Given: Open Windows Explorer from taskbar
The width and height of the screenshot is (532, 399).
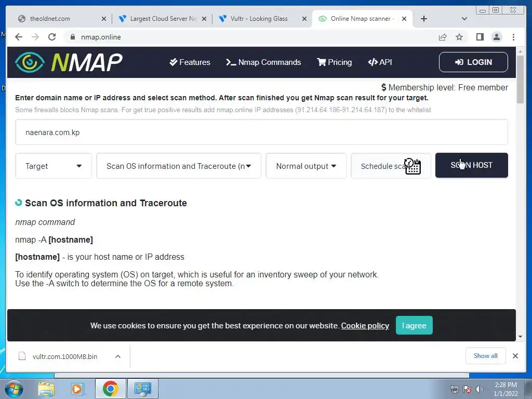Looking at the screenshot, I should (x=46, y=389).
